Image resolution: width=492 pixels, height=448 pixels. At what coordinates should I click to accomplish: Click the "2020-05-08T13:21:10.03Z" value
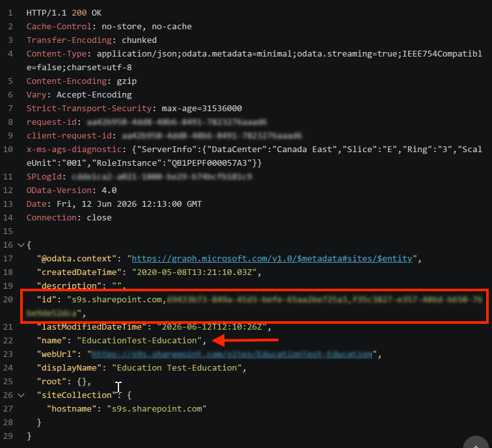click(195, 272)
